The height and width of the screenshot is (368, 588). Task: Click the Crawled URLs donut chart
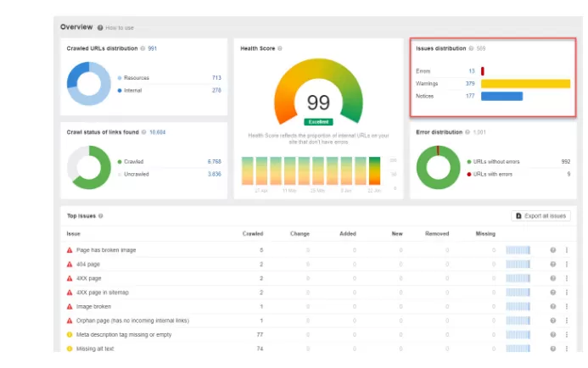pos(89,84)
